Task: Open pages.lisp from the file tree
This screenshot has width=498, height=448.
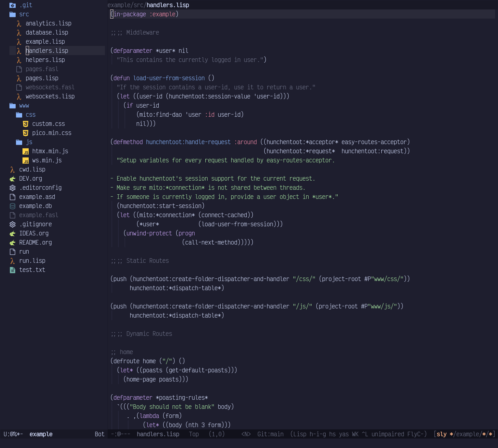Action: [42, 78]
